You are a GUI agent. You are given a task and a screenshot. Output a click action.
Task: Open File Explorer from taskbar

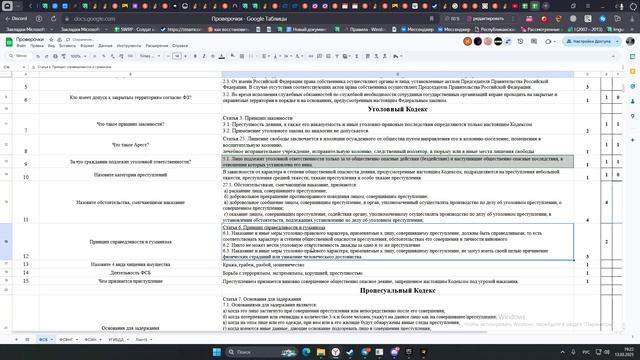point(321,352)
